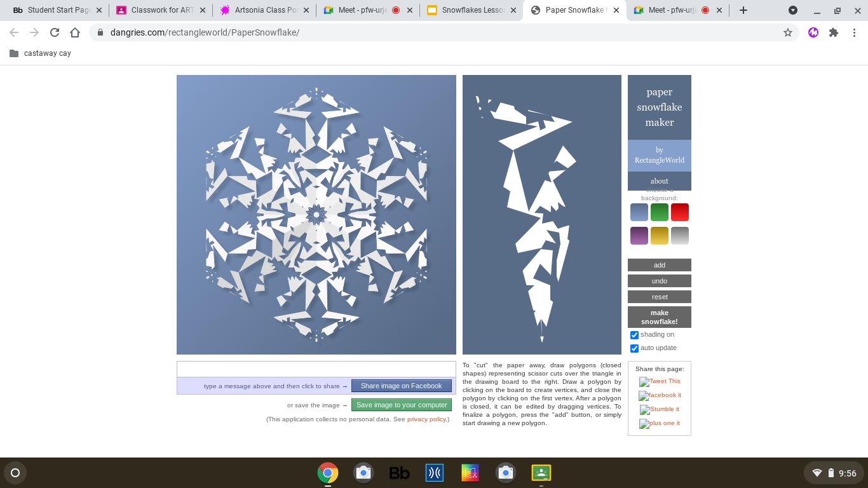Click "Save image to your computer"
Image resolution: width=868 pixels, height=488 pixels.
[402, 405]
